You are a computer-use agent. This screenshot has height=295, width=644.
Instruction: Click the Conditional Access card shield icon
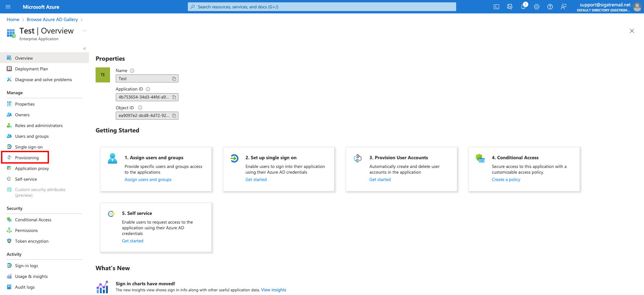[x=480, y=158]
